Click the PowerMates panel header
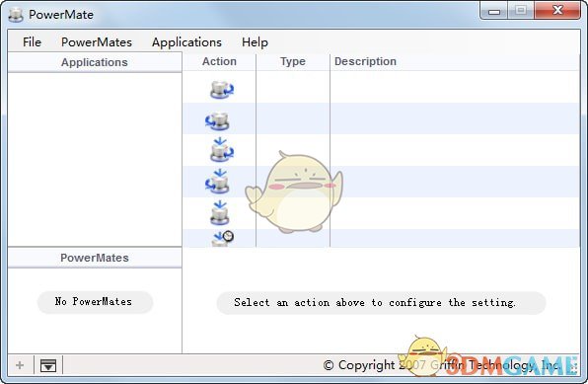 (x=95, y=258)
